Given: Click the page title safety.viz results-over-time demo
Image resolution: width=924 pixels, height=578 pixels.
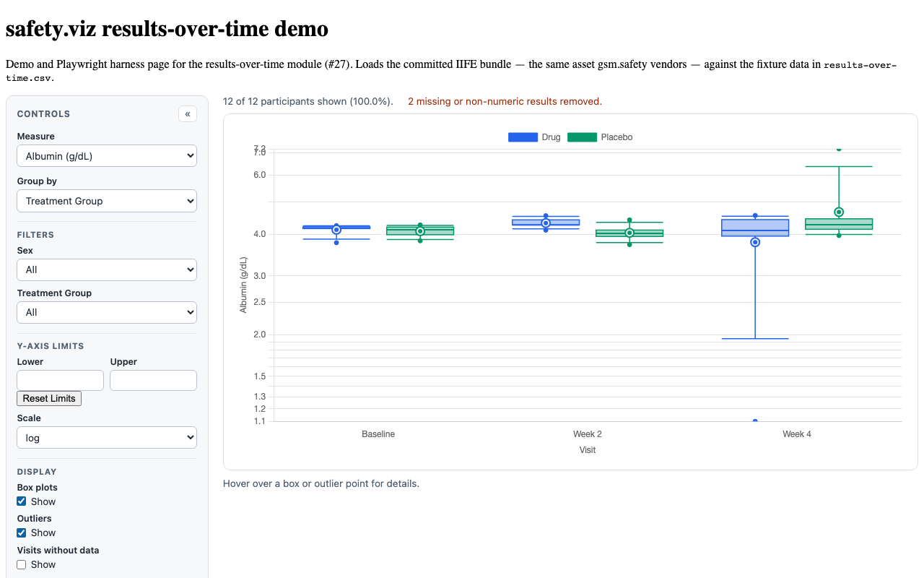Looking at the screenshot, I should (x=167, y=29).
